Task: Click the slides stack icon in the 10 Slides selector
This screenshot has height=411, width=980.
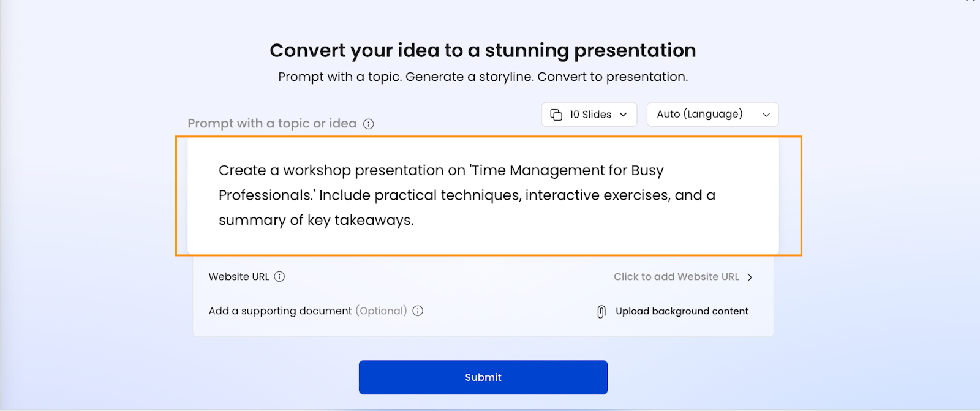Action: [556, 115]
